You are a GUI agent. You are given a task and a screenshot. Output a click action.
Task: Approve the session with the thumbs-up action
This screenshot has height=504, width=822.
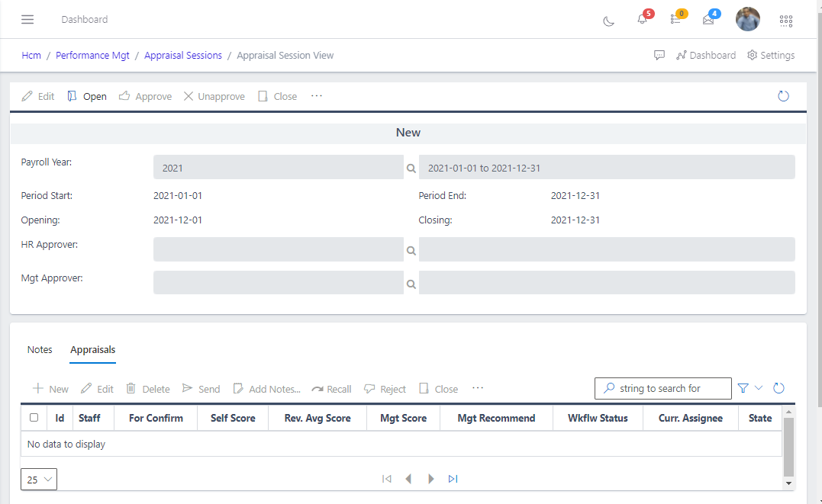tap(144, 96)
